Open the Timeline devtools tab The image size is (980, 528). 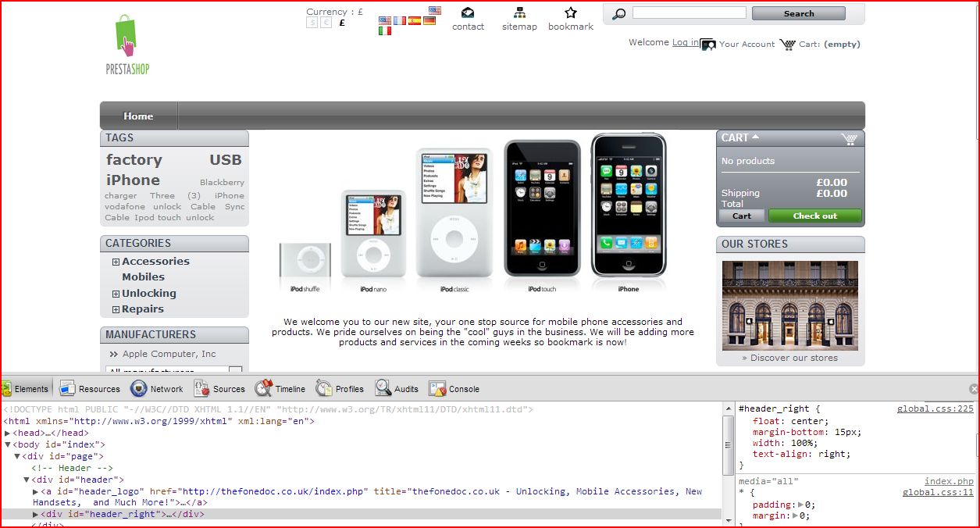pyautogui.click(x=280, y=388)
